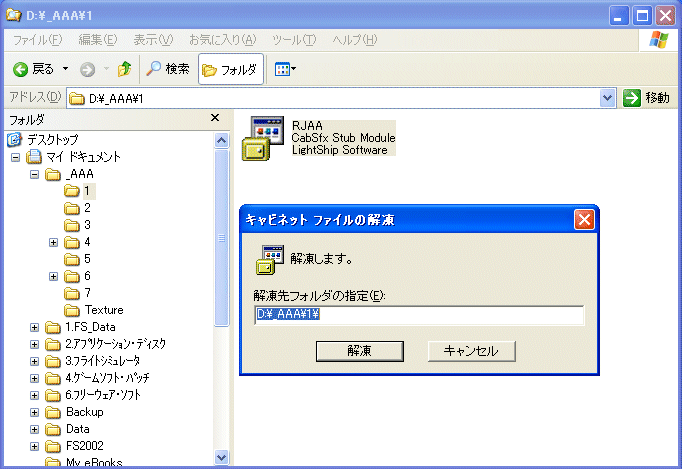The width and height of the screenshot is (682, 469).
Task: Select the Backup folder icon
Action: [53, 412]
